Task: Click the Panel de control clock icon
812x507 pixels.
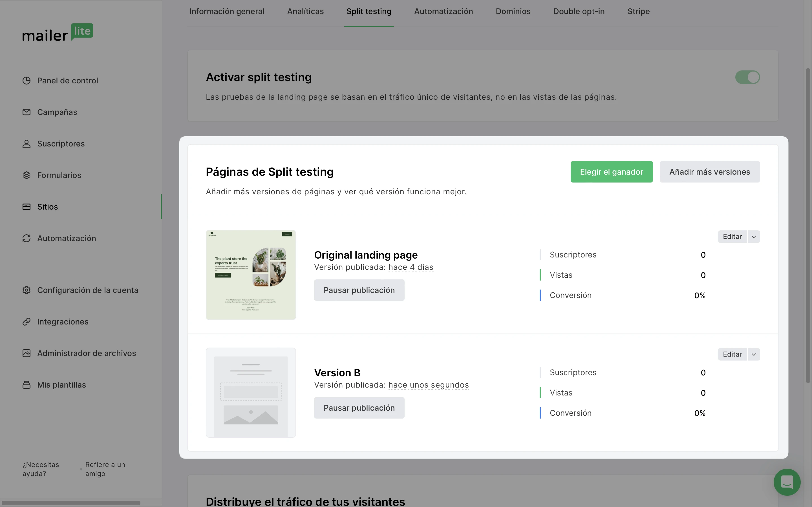Action: tap(27, 81)
